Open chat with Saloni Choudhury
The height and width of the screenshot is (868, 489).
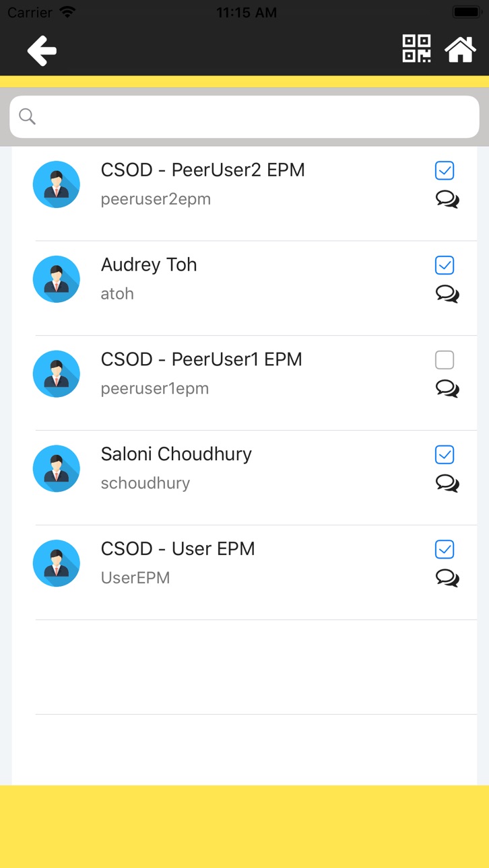tap(447, 484)
